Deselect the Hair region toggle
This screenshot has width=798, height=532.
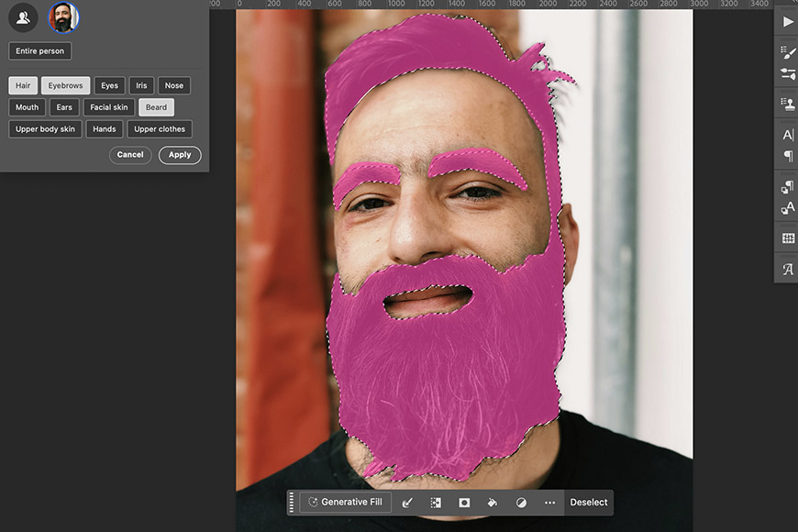[x=23, y=85]
